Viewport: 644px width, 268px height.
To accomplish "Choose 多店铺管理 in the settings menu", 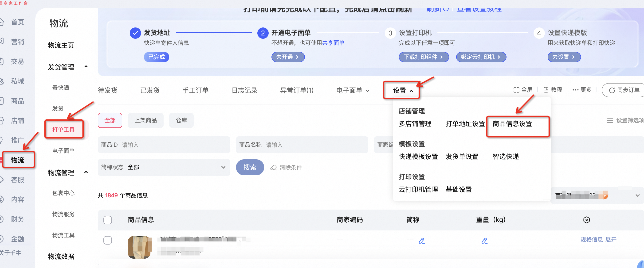I will pyautogui.click(x=415, y=124).
